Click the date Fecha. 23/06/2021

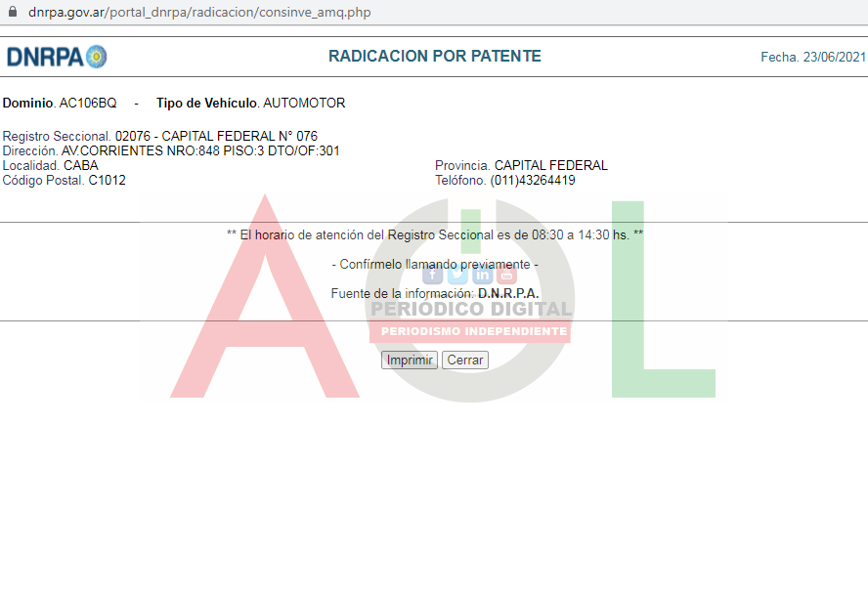coord(813,57)
